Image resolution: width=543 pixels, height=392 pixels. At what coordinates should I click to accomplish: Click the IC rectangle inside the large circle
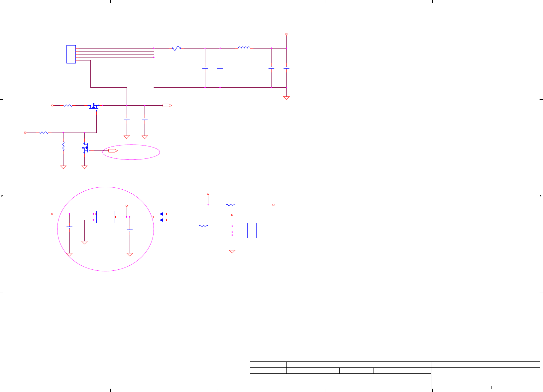[106, 217]
